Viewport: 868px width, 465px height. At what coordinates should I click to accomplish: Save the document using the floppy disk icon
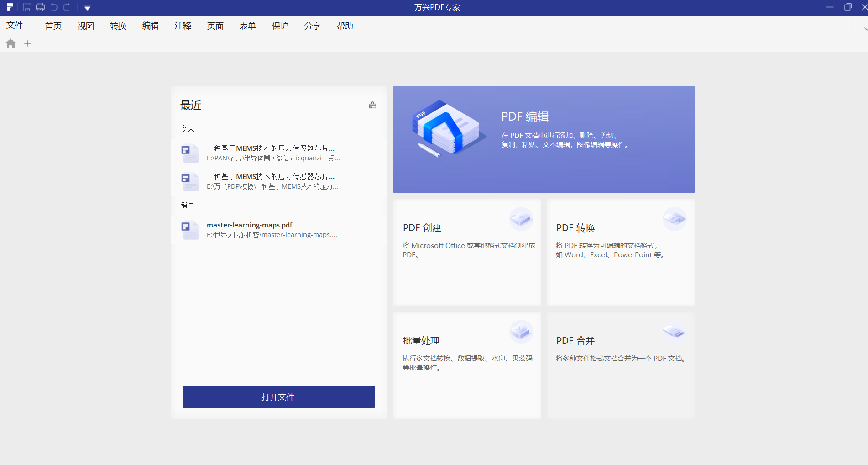point(27,7)
